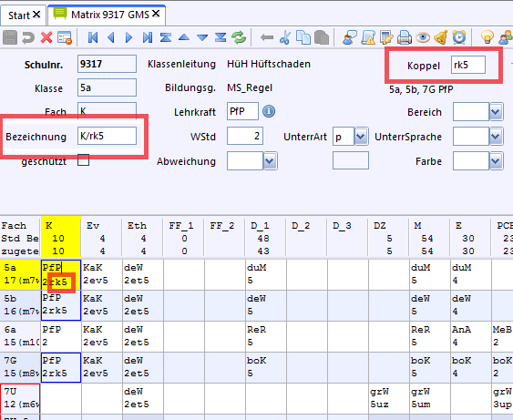Click the golden bell icon
Screen dimensions: 513x420
(x=441, y=37)
